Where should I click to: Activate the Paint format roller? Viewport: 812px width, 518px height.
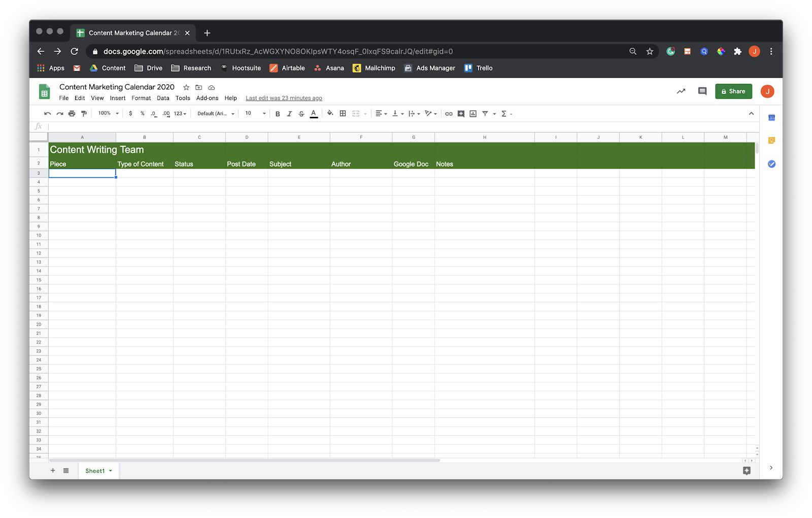pos(84,114)
